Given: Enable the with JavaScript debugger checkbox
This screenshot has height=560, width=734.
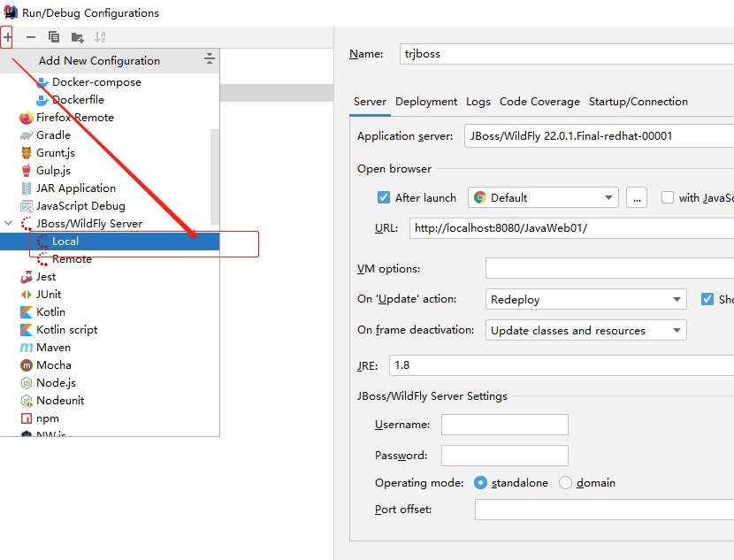Looking at the screenshot, I should 667,197.
